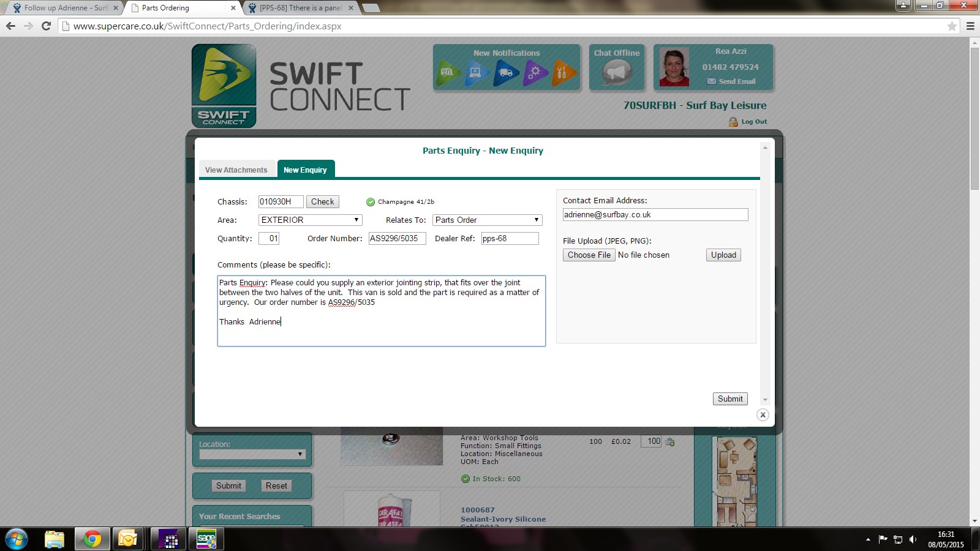The image size is (980, 551).
Task: Switch to the View Attachments tab
Action: pyautogui.click(x=236, y=170)
